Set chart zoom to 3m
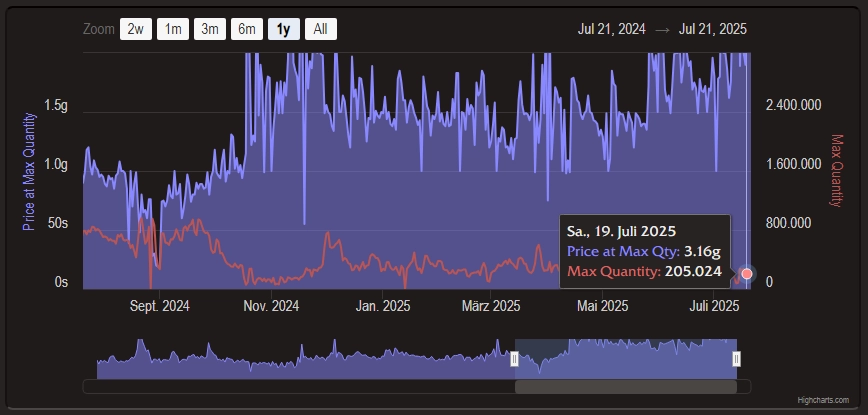The image size is (868, 415). (x=210, y=29)
